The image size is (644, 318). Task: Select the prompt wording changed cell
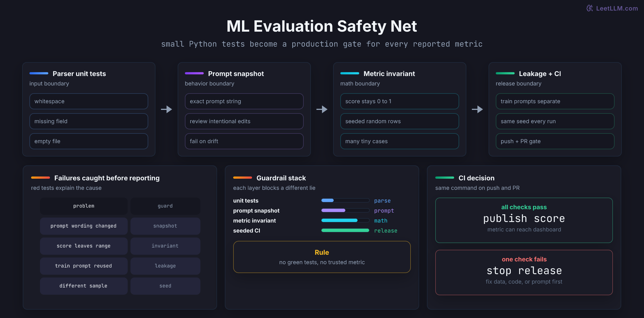click(x=84, y=226)
